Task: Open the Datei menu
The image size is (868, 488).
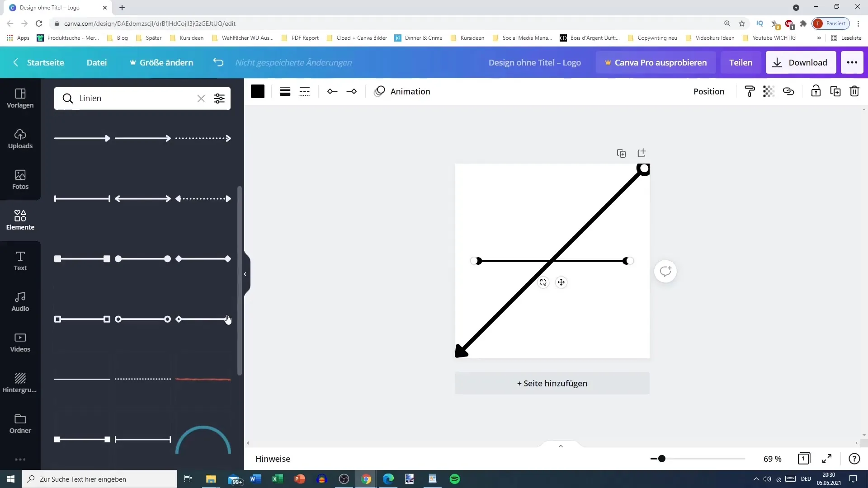Action: pyautogui.click(x=97, y=62)
